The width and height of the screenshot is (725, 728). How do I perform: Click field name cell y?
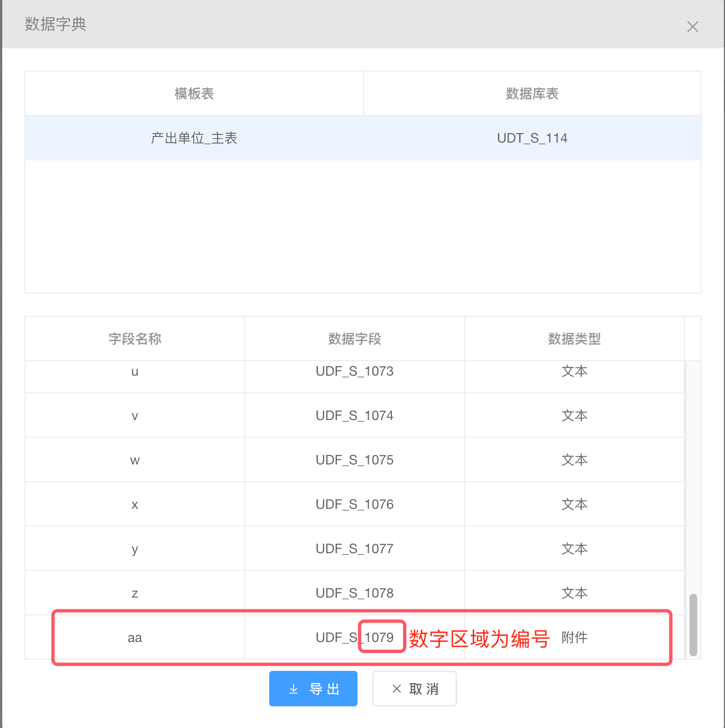click(135, 549)
